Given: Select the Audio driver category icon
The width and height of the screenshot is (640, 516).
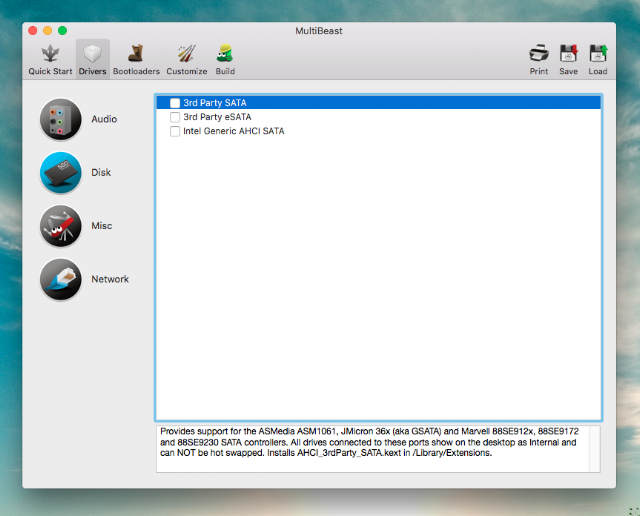Looking at the screenshot, I should click(61, 119).
